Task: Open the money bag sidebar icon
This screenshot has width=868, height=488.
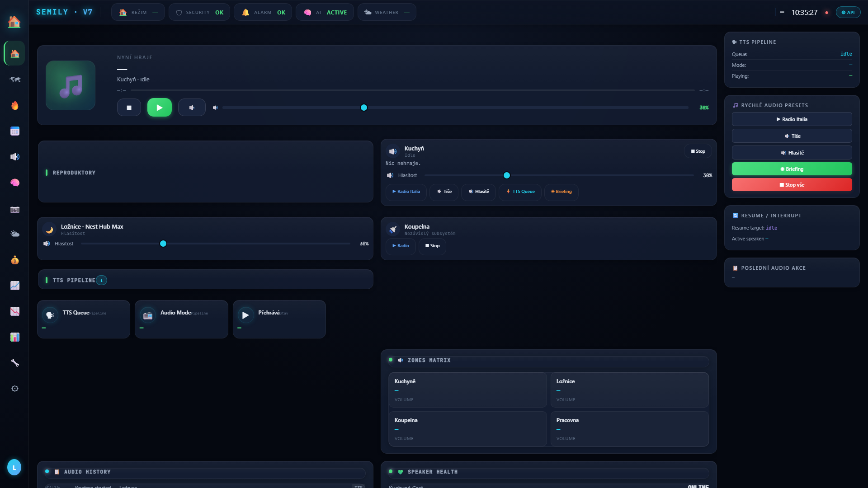Action: [x=14, y=260]
